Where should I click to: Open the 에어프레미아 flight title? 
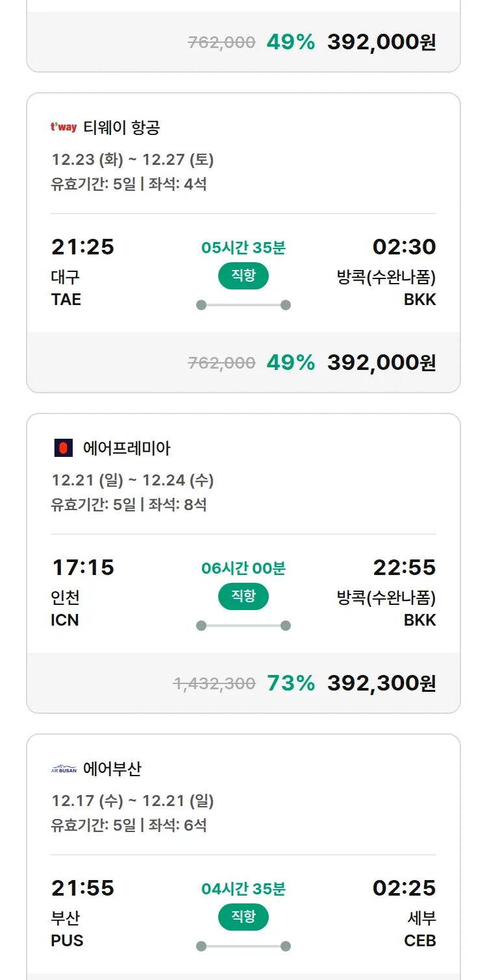point(127,448)
